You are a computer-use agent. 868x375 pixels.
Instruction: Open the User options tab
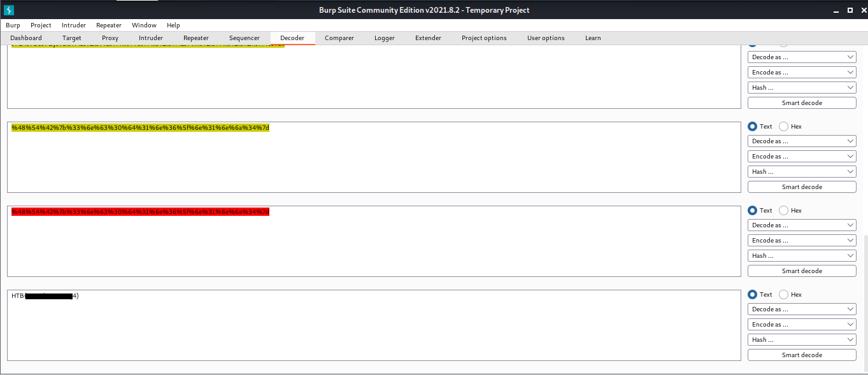point(546,38)
